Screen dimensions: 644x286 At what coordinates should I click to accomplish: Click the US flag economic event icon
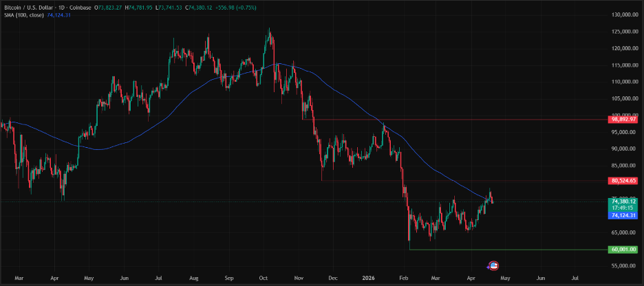click(494, 266)
